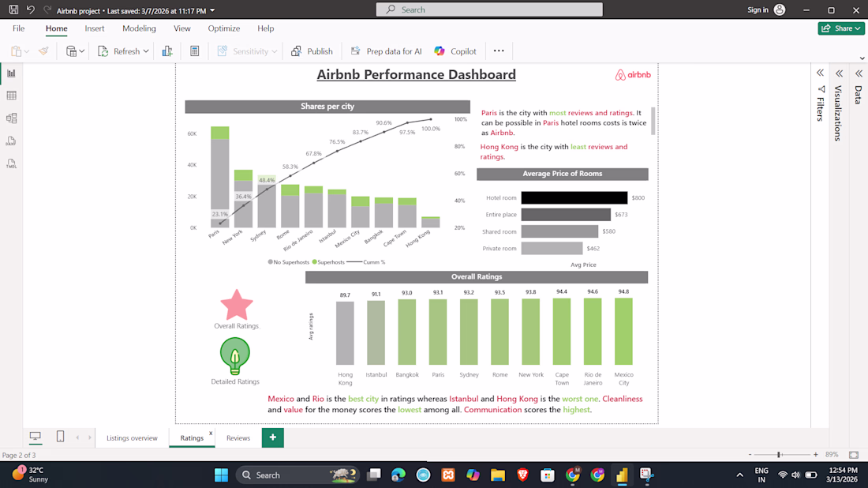Click the Format painter brush icon
This screenshot has height=488, width=868.
pyautogui.click(x=43, y=51)
